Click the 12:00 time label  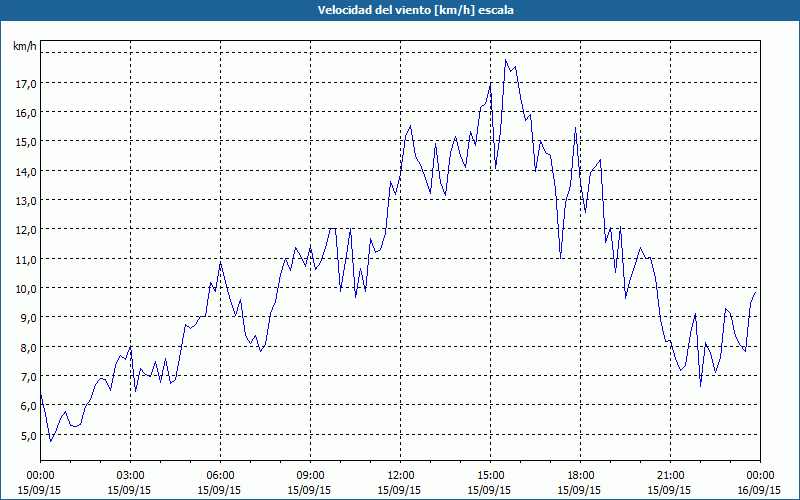[401, 476]
